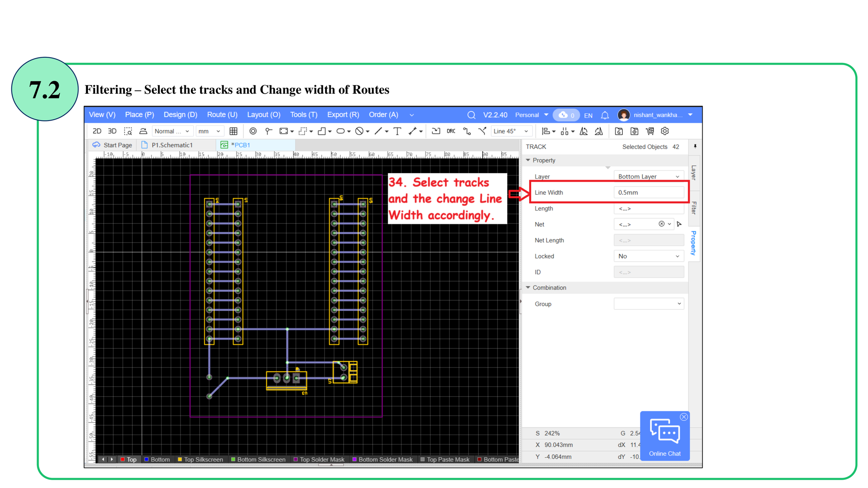Viewport: 868px width, 488px height.
Task: Select the dashed region outline tool
Action: [x=303, y=131]
